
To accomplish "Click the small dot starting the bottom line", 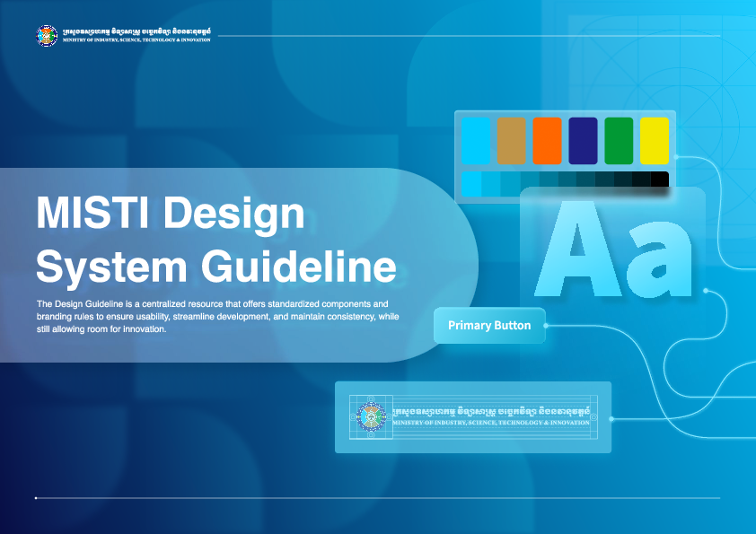I will [x=36, y=497].
